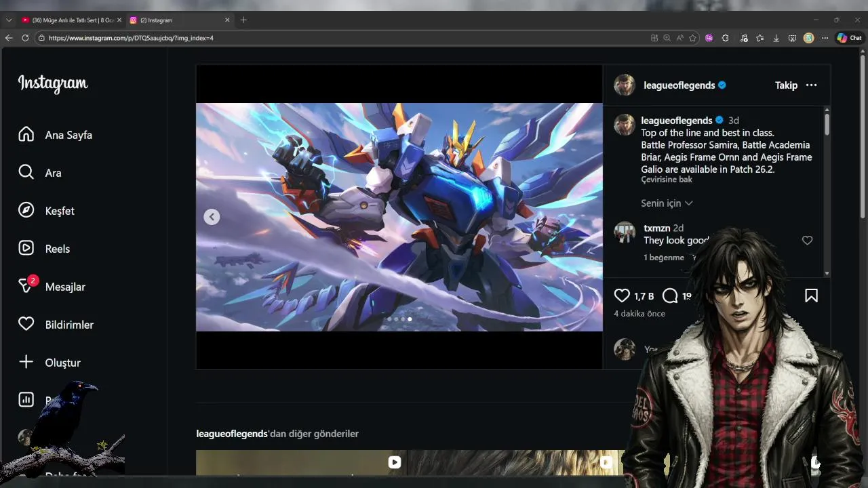
Task: Click the screenshot capture icon in toolbar
Action: pyautogui.click(x=792, y=38)
